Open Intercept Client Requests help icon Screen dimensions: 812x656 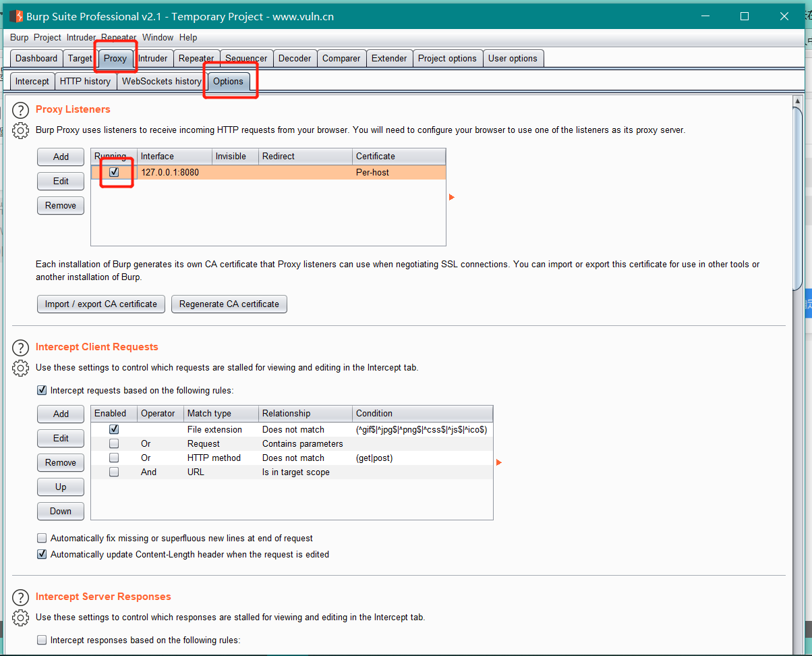coord(21,348)
